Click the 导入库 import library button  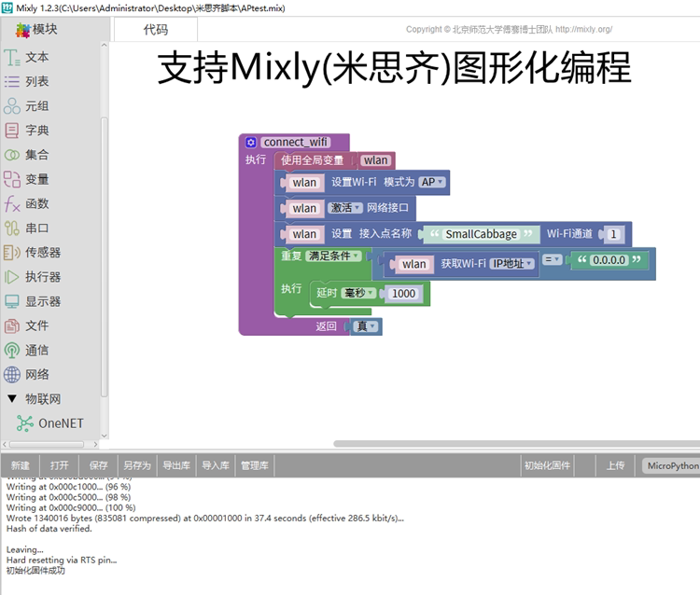click(216, 465)
